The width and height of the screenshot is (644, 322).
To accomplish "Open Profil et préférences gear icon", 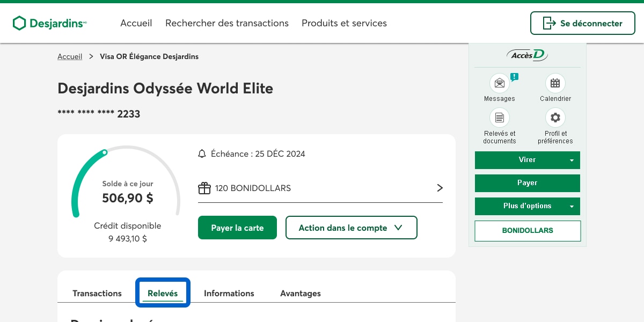I will tap(555, 118).
